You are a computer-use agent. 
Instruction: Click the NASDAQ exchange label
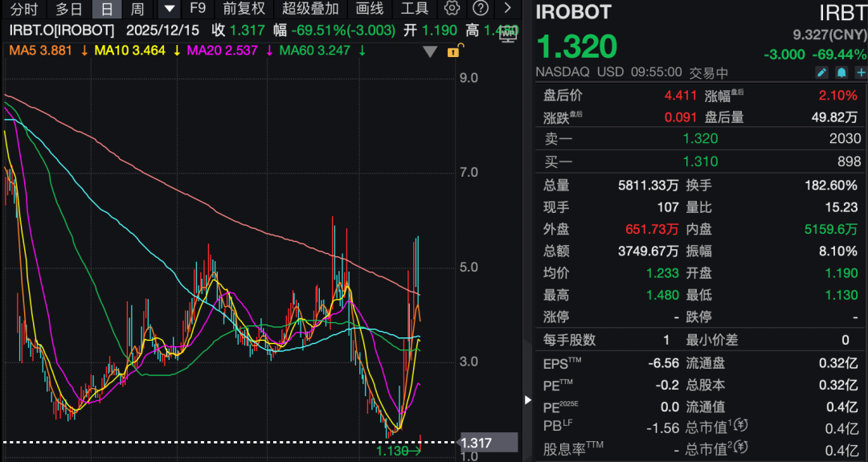tap(563, 72)
